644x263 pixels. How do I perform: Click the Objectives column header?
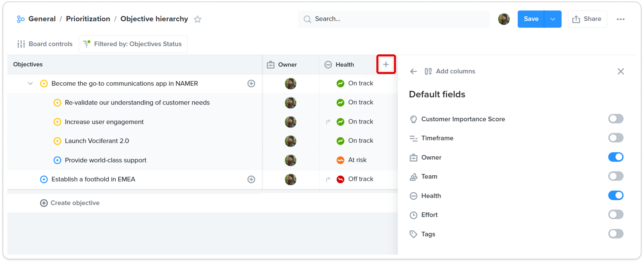[x=135, y=64]
